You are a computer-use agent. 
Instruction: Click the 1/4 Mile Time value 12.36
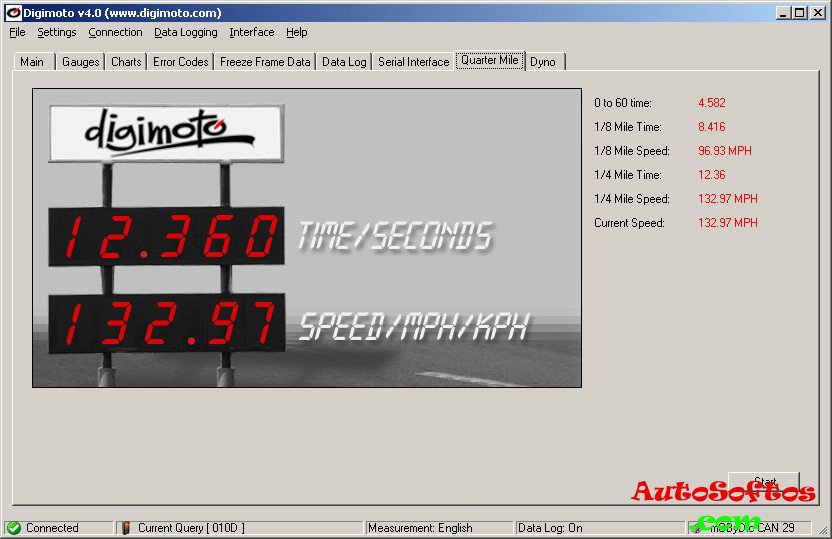pyautogui.click(x=712, y=175)
